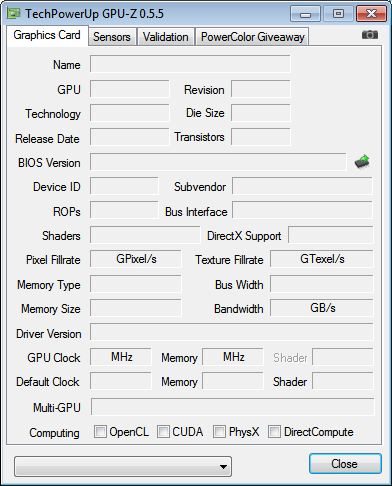This screenshot has height=486, width=392.
Task: Select the PowerColor Giveaway tab
Action: point(252,37)
